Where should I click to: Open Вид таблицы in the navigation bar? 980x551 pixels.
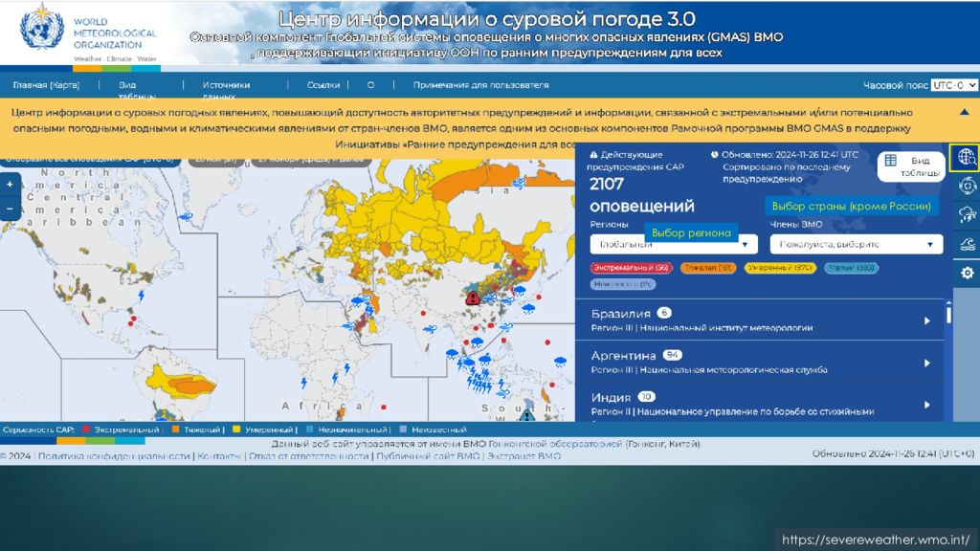[137, 90]
